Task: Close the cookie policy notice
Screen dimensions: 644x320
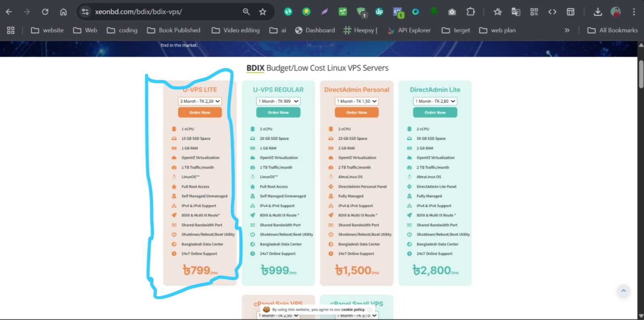Action: click(370, 310)
